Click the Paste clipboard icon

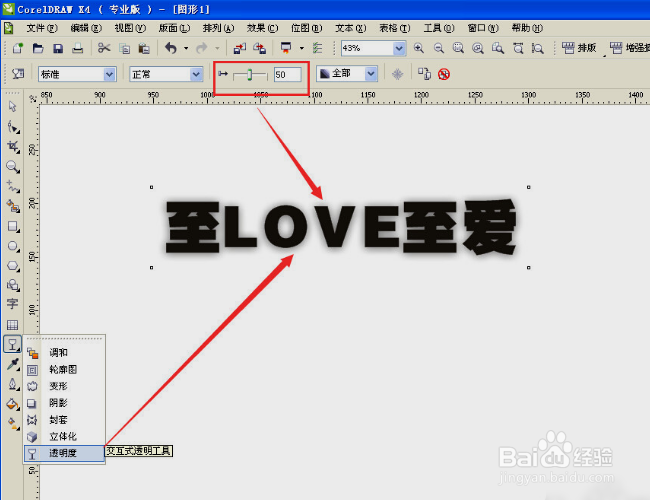point(144,49)
